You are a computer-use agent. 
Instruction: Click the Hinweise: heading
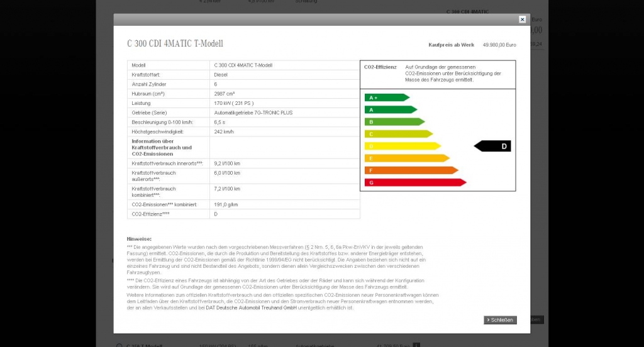[x=139, y=239]
